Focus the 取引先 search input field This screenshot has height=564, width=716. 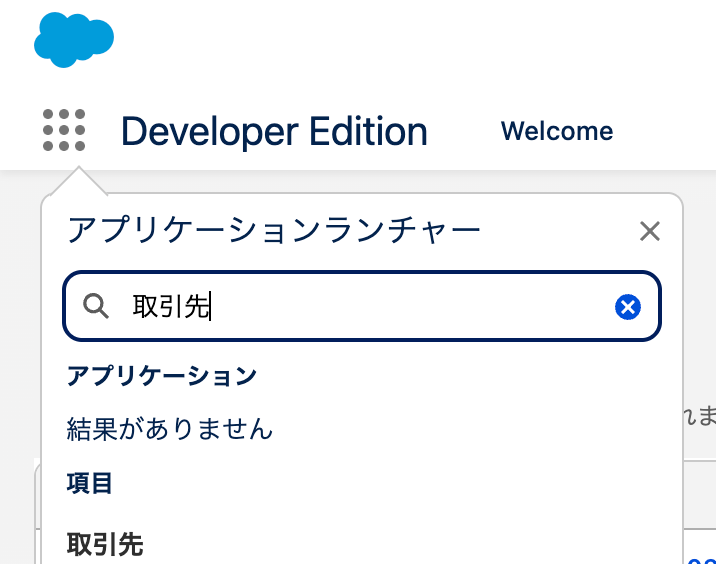(362, 306)
